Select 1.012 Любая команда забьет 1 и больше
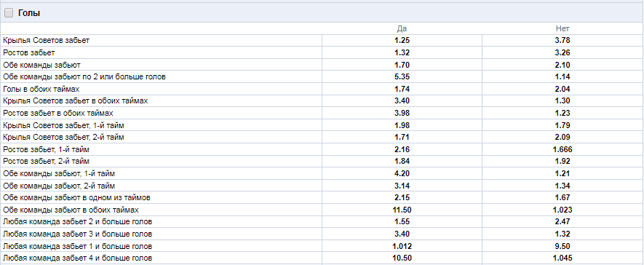The image size is (644, 265). click(x=402, y=246)
